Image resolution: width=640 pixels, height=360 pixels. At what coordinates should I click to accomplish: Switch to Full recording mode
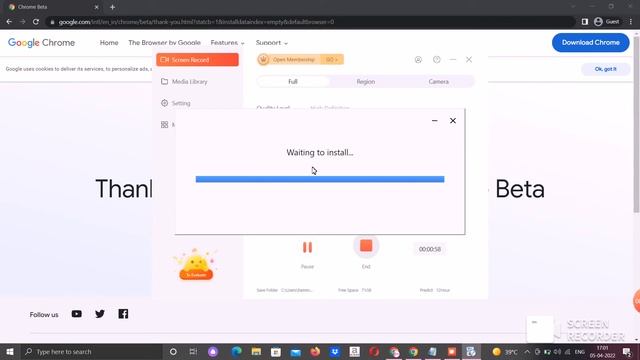(293, 82)
